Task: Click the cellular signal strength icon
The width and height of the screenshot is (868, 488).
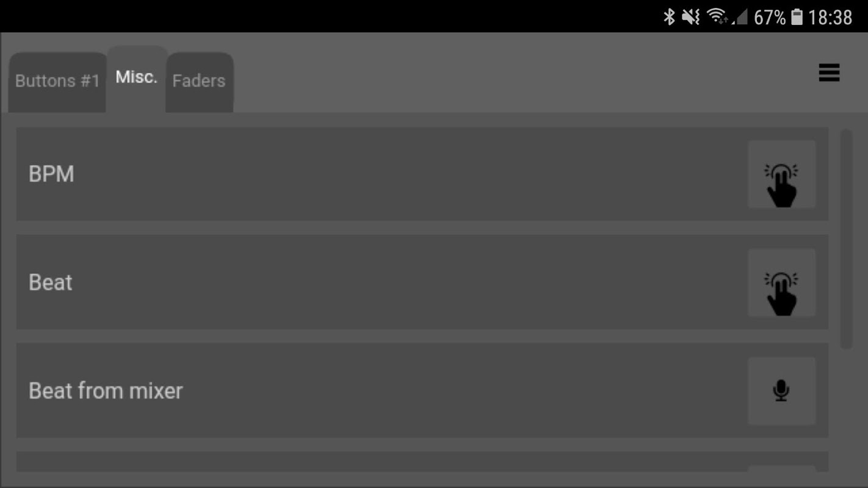Action: coord(740,18)
